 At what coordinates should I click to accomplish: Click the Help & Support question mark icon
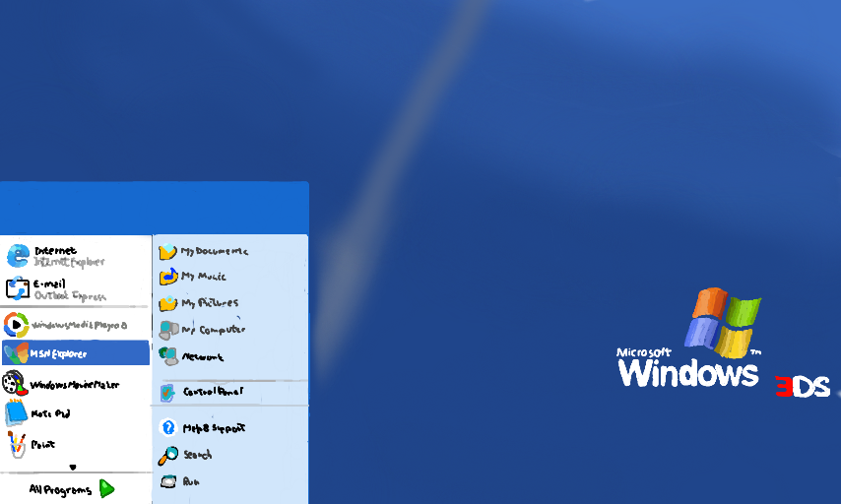(x=168, y=427)
